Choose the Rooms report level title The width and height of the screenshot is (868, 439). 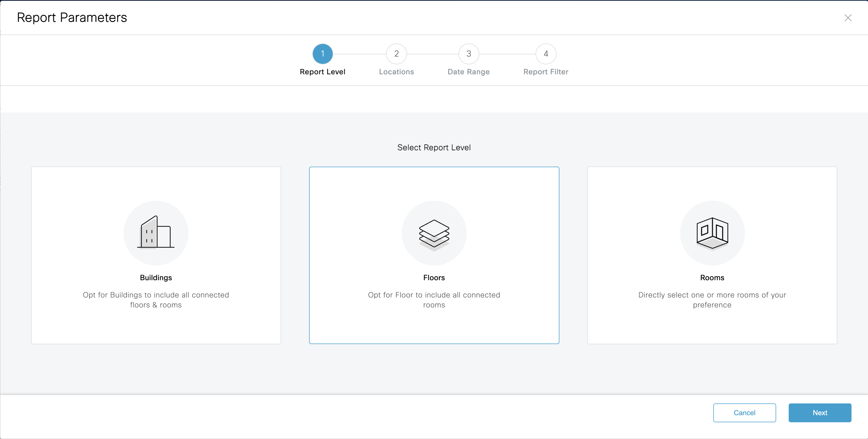pyautogui.click(x=712, y=278)
